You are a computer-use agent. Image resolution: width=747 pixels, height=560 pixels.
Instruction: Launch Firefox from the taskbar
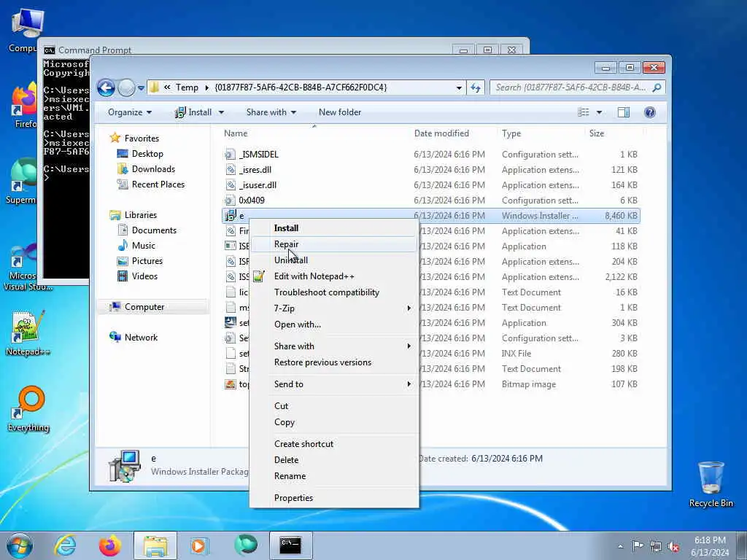(109, 545)
